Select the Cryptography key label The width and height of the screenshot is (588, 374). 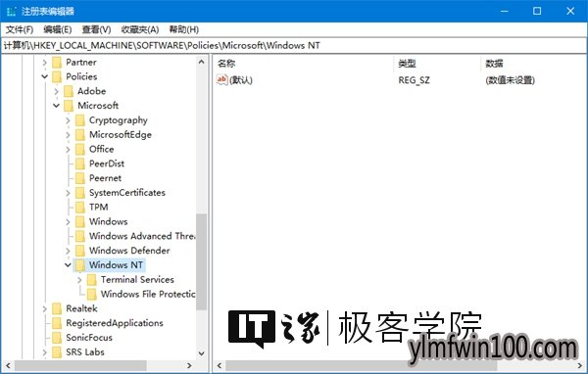[x=119, y=120]
